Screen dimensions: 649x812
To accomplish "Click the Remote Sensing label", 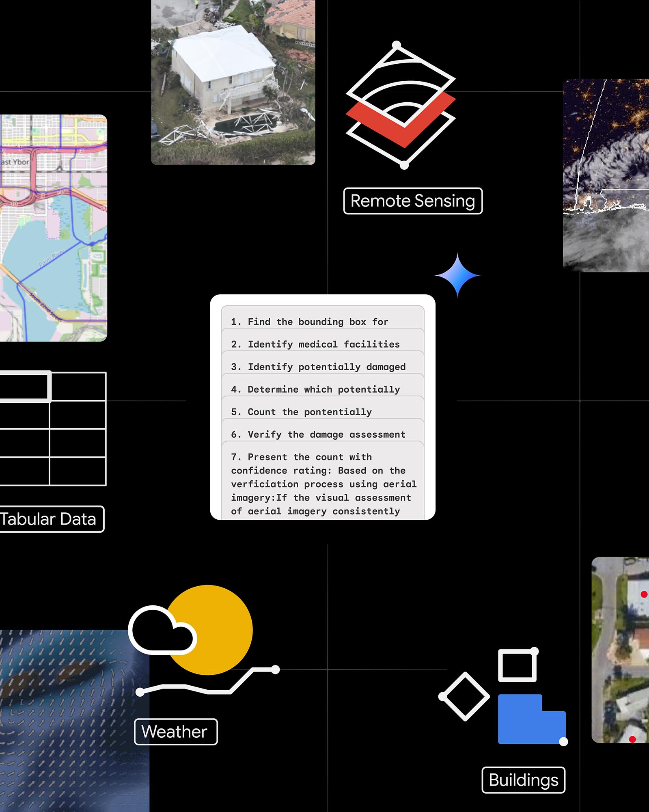I will (413, 201).
